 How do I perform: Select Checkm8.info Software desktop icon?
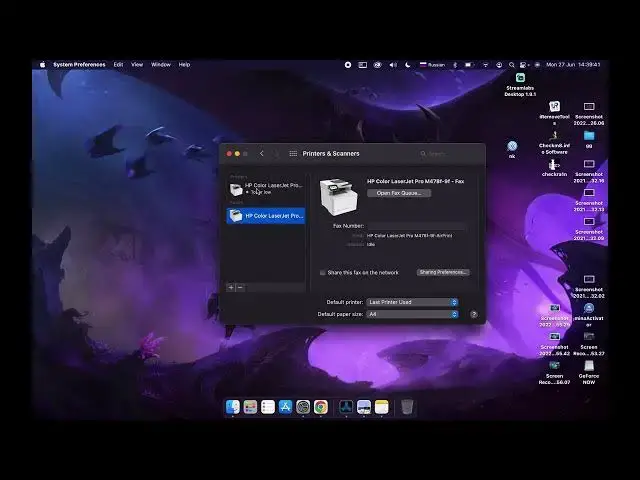coord(554,142)
